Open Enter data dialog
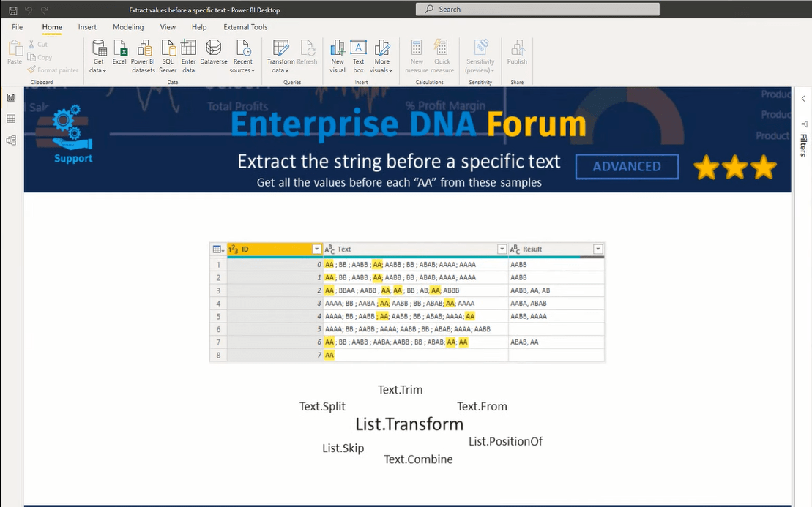This screenshot has height=507, width=812. [188, 56]
